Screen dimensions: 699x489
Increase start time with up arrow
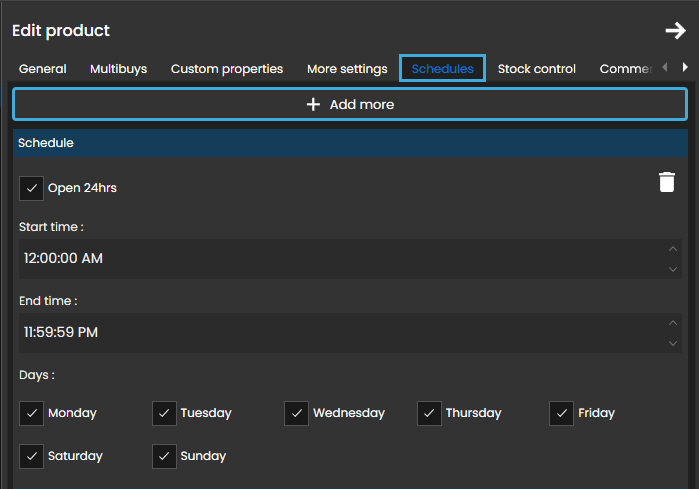[x=673, y=249]
